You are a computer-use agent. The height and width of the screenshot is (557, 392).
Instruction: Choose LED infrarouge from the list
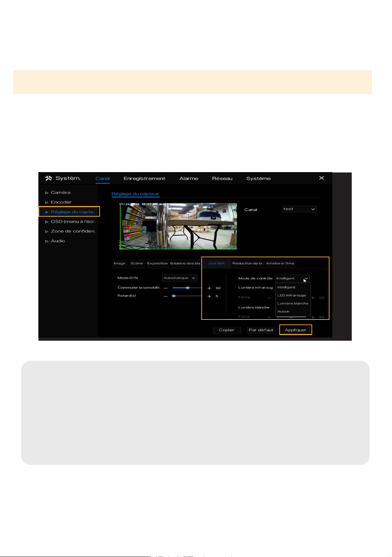coord(293,295)
